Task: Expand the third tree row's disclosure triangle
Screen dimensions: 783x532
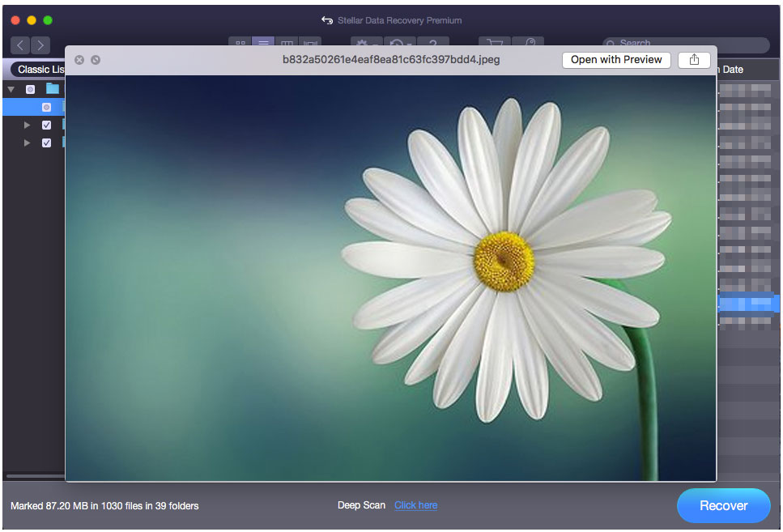Action: (27, 125)
